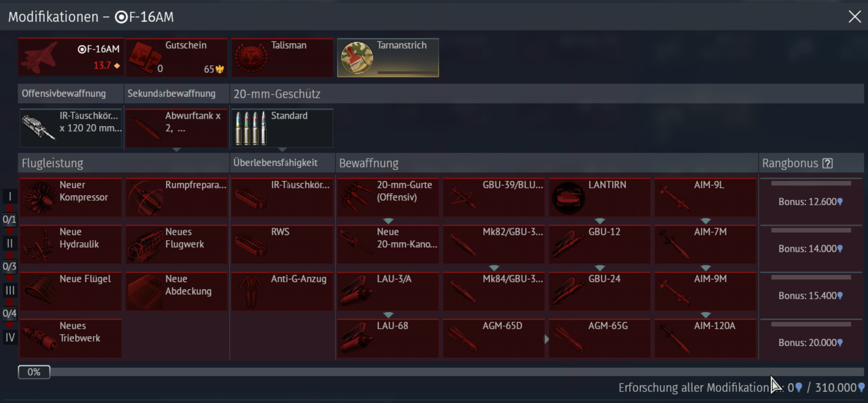Open the Gutschein voucher item

point(176,57)
